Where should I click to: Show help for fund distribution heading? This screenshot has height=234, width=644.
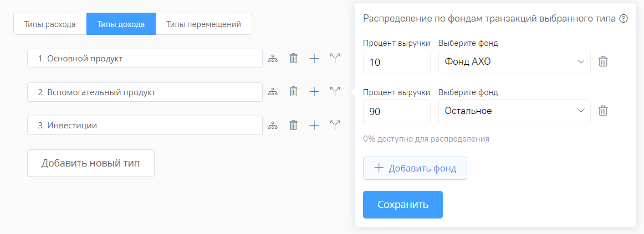[x=623, y=18]
